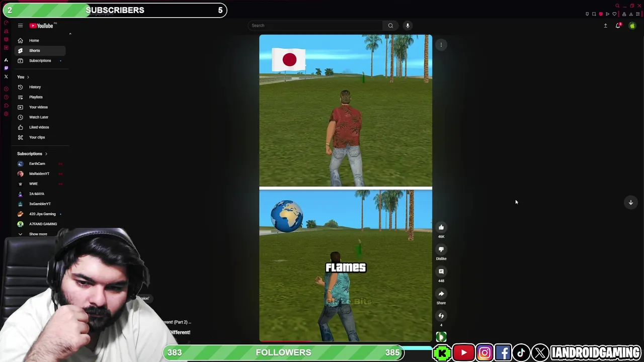Open browser sidebar history clock
644x362 pixels.
coord(6,97)
